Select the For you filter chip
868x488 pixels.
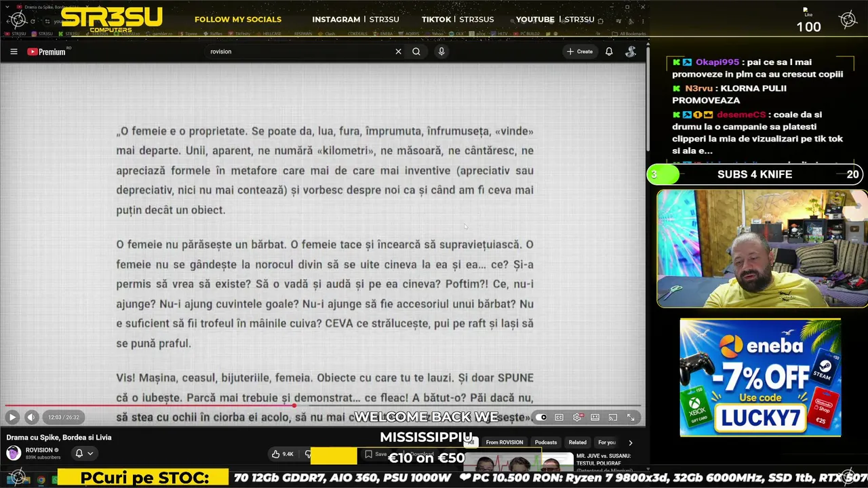pyautogui.click(x=607, y=443)
